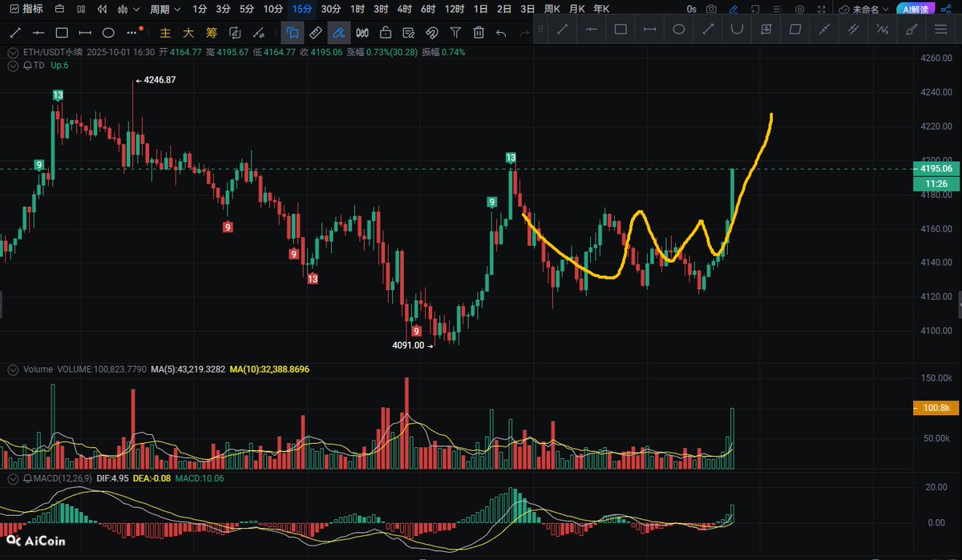Collapse the Volume indicator panel
The height and width of the screenshot is (560, 962).
[x=12, y=369]
